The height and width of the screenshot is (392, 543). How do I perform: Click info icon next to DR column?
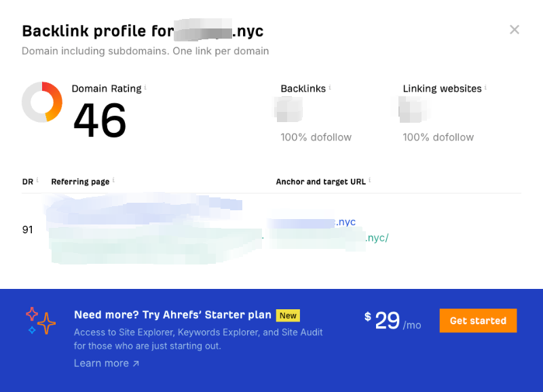37,180
